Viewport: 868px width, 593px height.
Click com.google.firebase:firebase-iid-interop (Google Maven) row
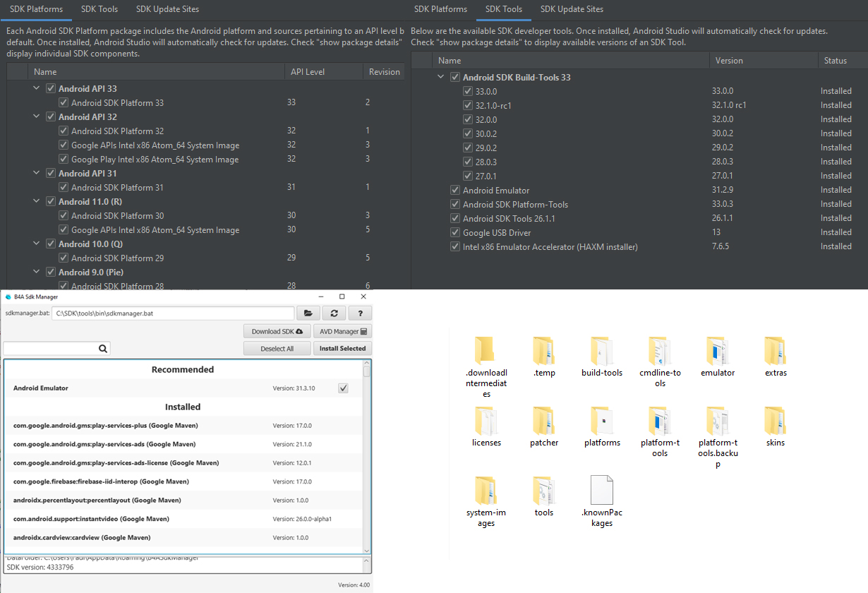(183, 481)
